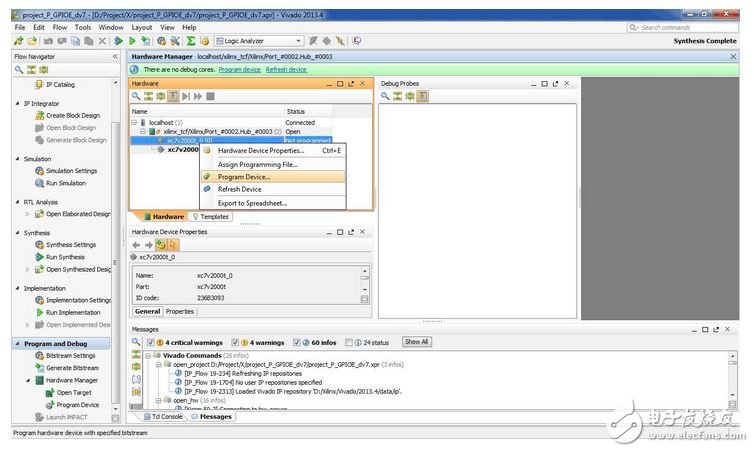Click the Run Synthesis icon in Flow Navigator
The height and width of the screenshot is (452, 754).
[x=40, y=257]
